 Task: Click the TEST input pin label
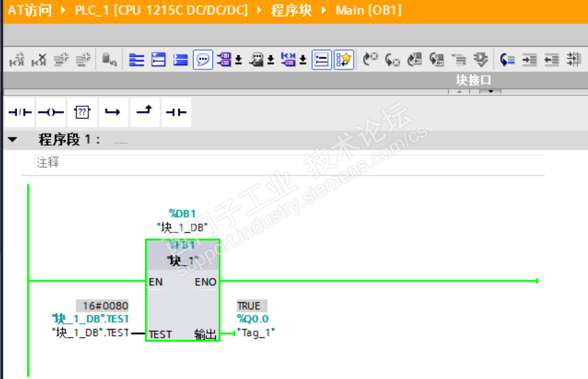(160, 334)
